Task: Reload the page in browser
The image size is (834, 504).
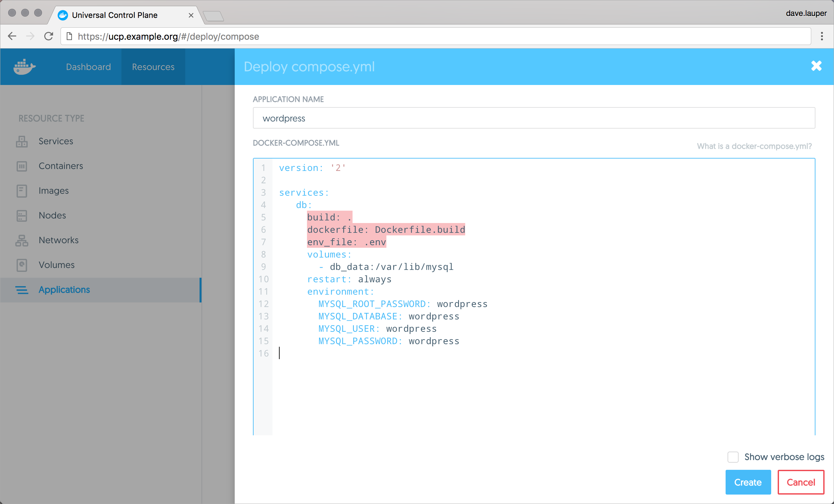Action: point(49,36)
